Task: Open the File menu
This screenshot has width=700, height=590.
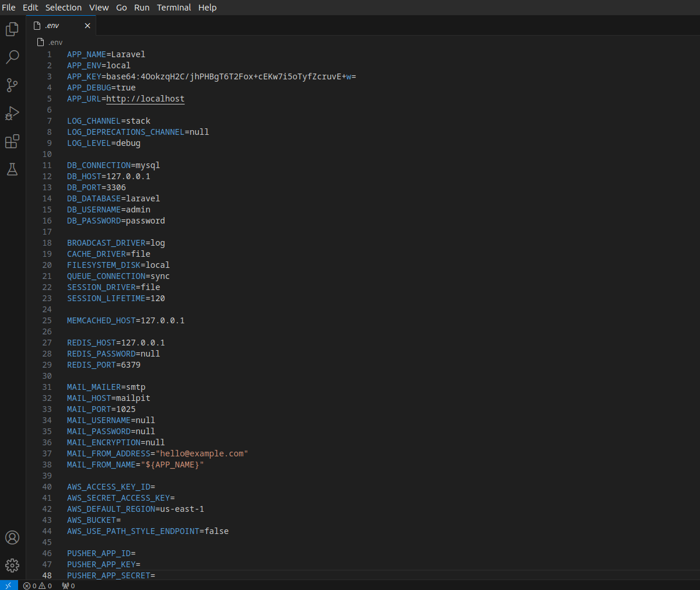Action: click(x=9, y=7)
